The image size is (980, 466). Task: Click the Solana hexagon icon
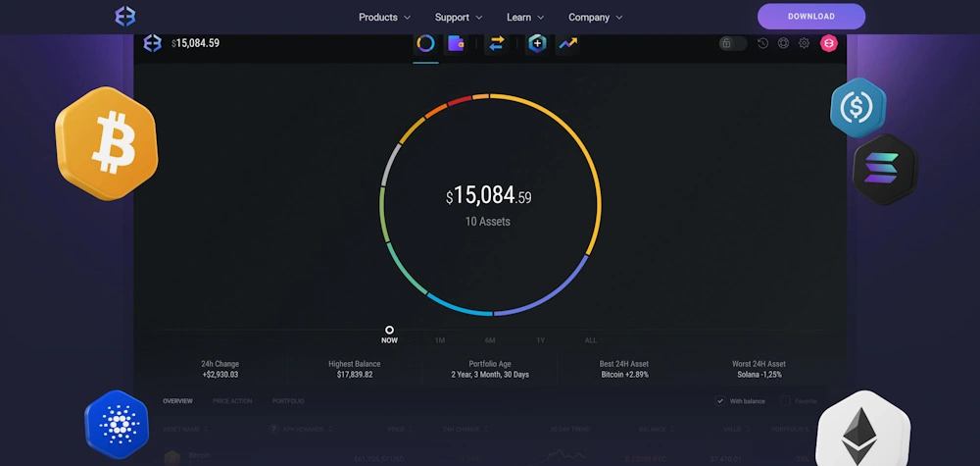pyautogui.click(x=885, y=169)
